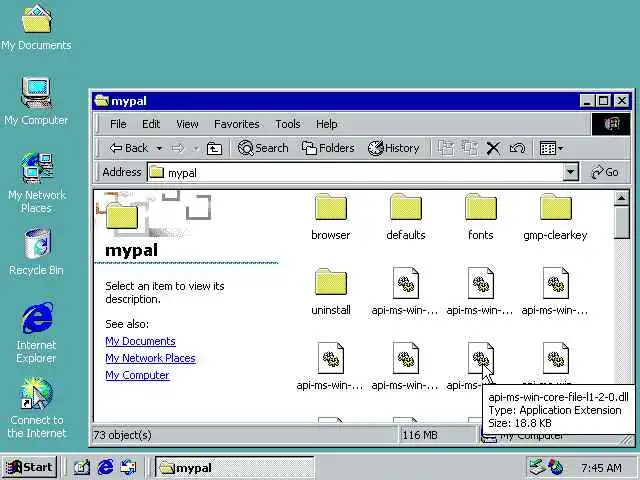This screenshot has height=480, width=640.
Task: Click the Move To toolbar icon
Action: [x=446, y=148]
